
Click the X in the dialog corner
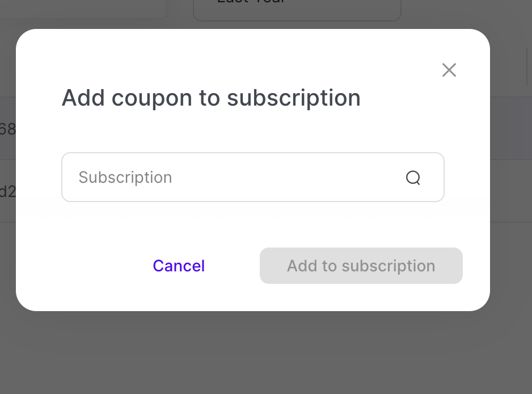[x=449, y=70]
